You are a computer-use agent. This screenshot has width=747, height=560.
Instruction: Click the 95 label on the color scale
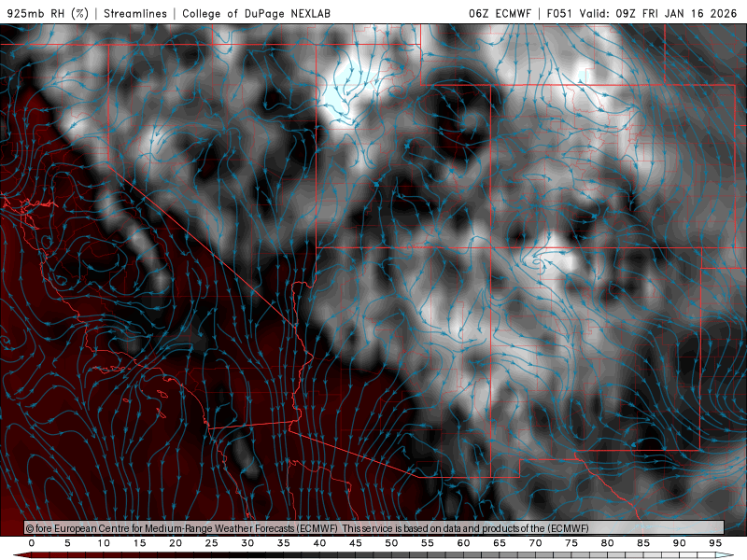[x=715, y=543]
